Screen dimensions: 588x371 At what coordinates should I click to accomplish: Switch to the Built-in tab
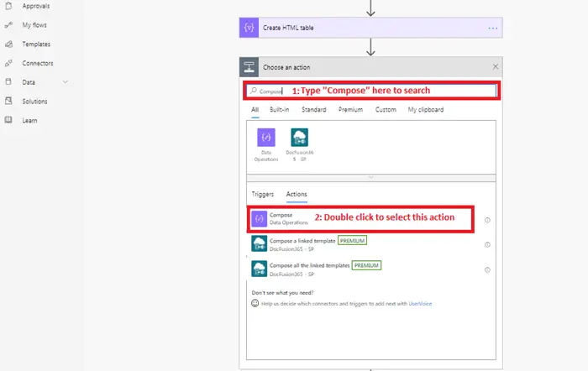(x=280, y=109)
